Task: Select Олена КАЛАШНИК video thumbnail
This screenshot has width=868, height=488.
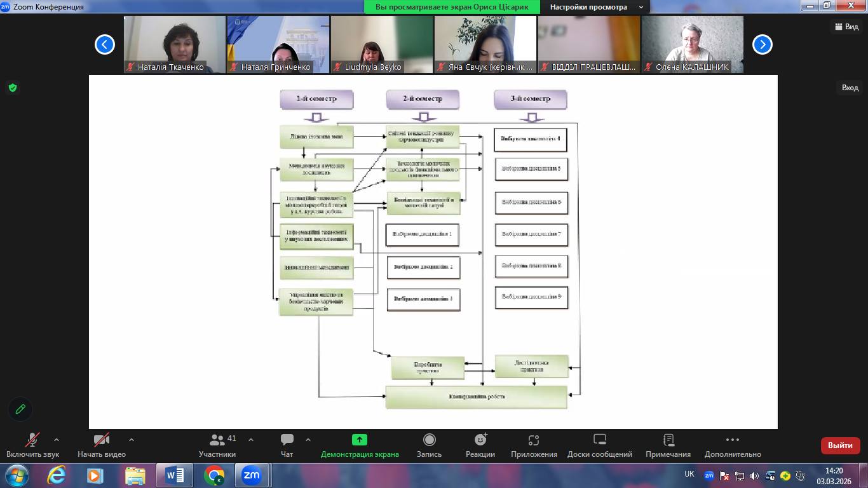Action: tap(692, 44)
